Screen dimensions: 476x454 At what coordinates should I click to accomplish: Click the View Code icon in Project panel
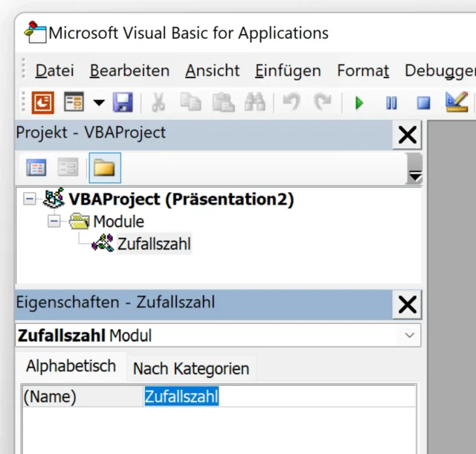(x=36, y=168)
